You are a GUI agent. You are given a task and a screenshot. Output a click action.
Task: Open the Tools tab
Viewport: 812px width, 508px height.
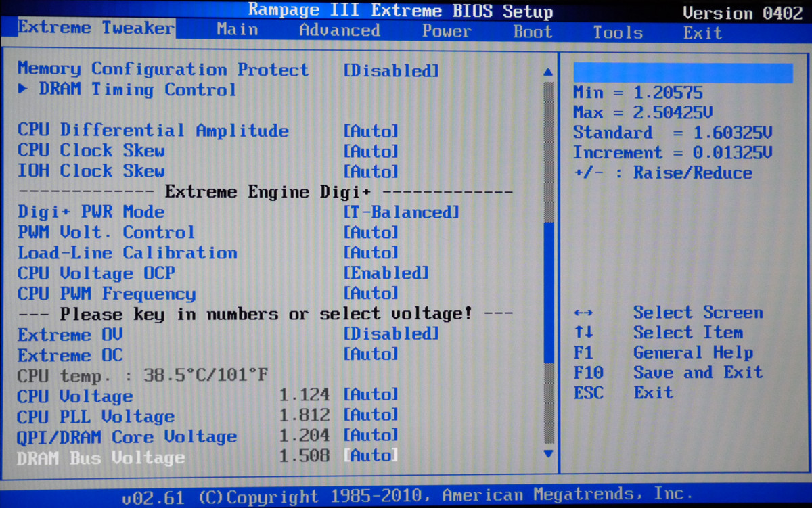[x=617, y=32]
